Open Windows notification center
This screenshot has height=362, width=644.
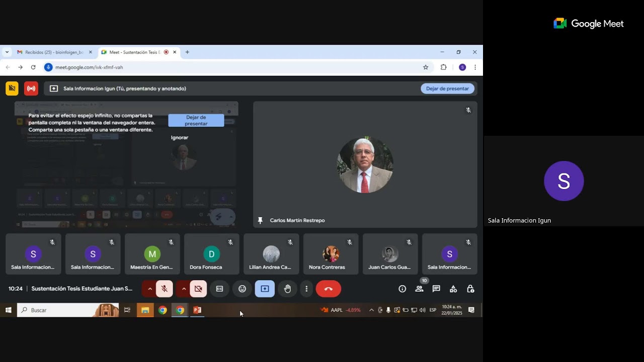[471, 310]
